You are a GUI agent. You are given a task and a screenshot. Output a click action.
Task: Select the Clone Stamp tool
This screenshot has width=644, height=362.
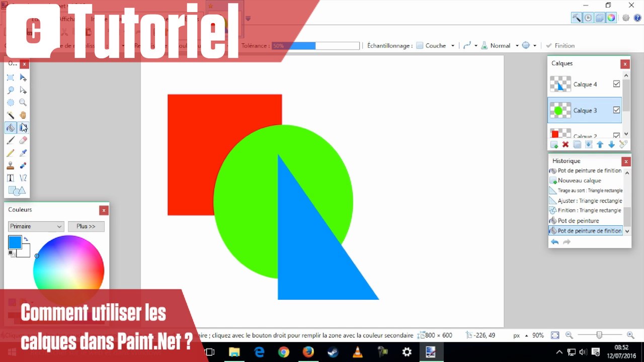(x=10, y=165)
